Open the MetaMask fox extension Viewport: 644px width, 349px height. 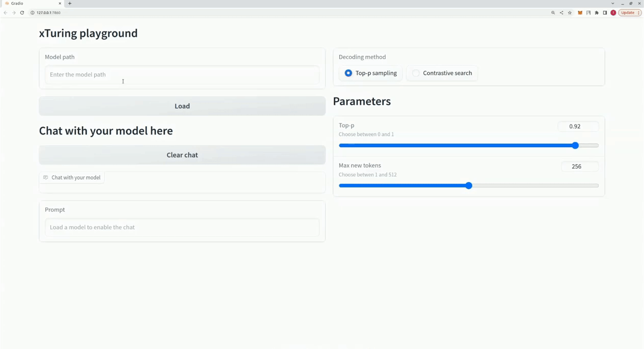coord(580,13)
